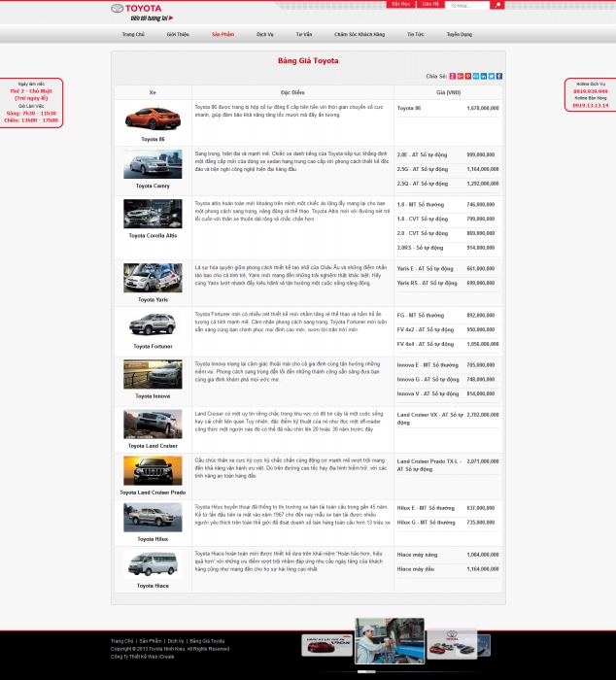Select the orange Toyota 86 car image
616x680 pixels.
pyautogui.click(x=153, y=118)
